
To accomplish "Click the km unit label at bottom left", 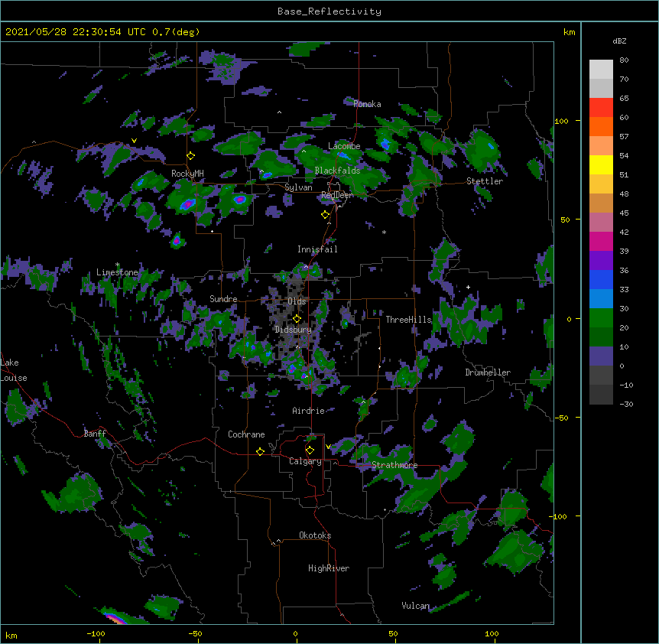I will 11,636.
